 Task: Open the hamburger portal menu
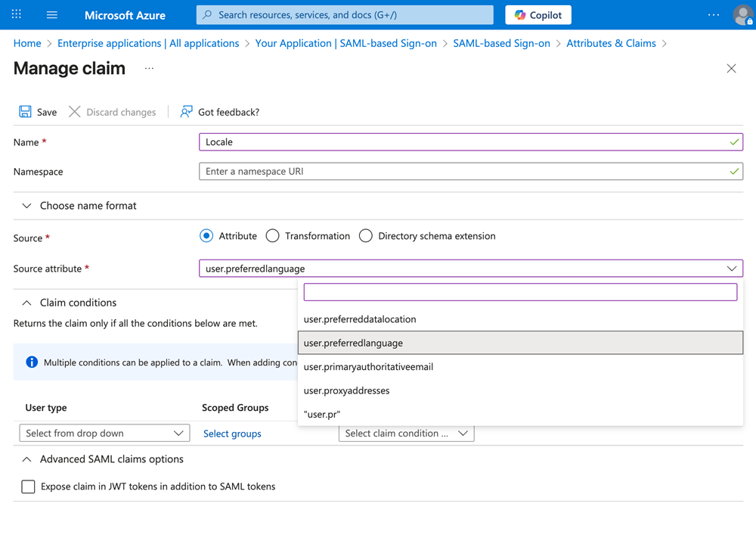click(x=51, y=14)
